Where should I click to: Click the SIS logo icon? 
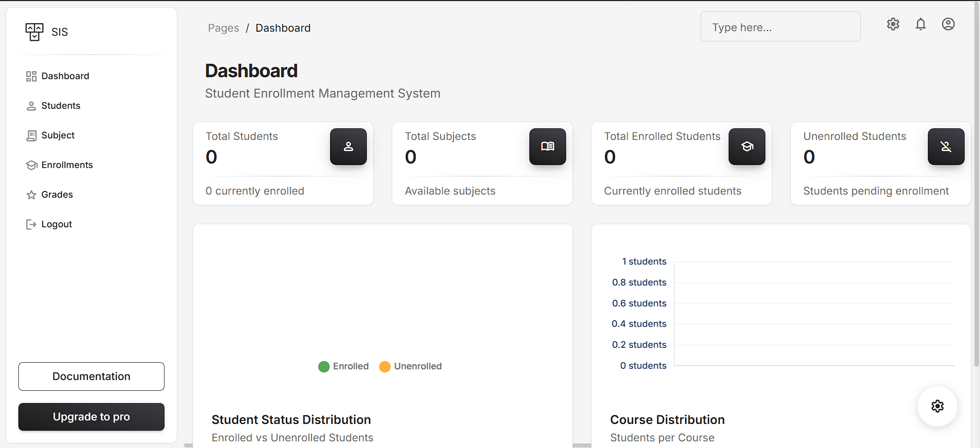pyautogui.click(x=34, y=32)
